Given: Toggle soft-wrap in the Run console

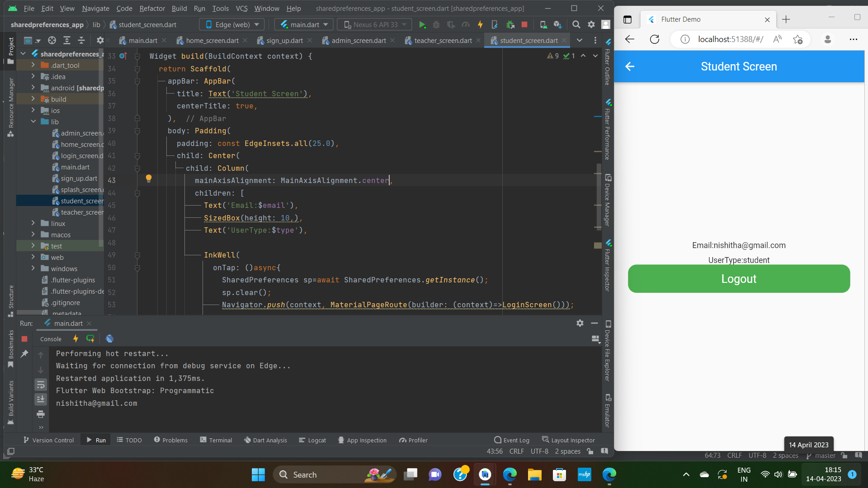Looking at the screenshot, I should coord(41,385).
